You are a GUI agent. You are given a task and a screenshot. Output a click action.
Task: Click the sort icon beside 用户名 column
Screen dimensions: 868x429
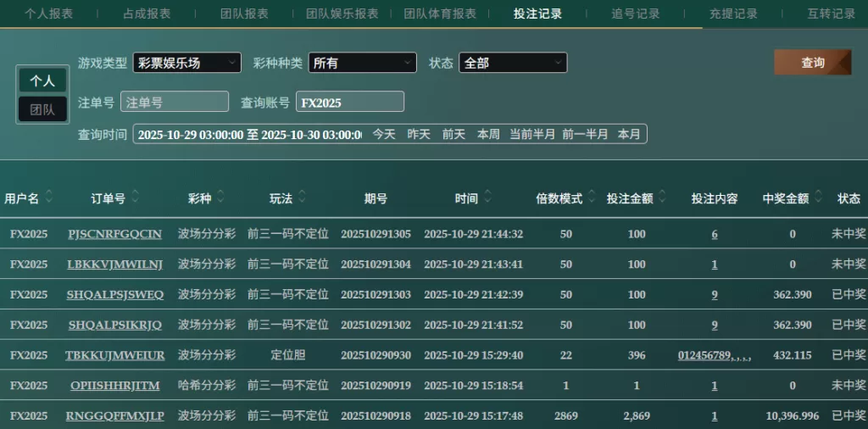[49, 198]
